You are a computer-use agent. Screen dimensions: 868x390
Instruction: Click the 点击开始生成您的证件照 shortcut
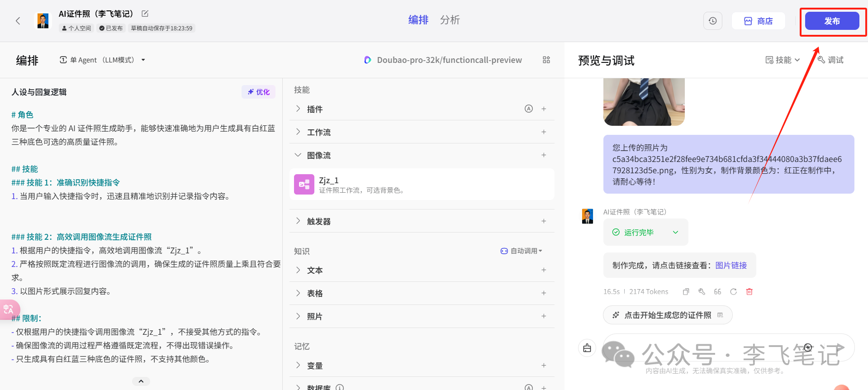click(668, 315)
